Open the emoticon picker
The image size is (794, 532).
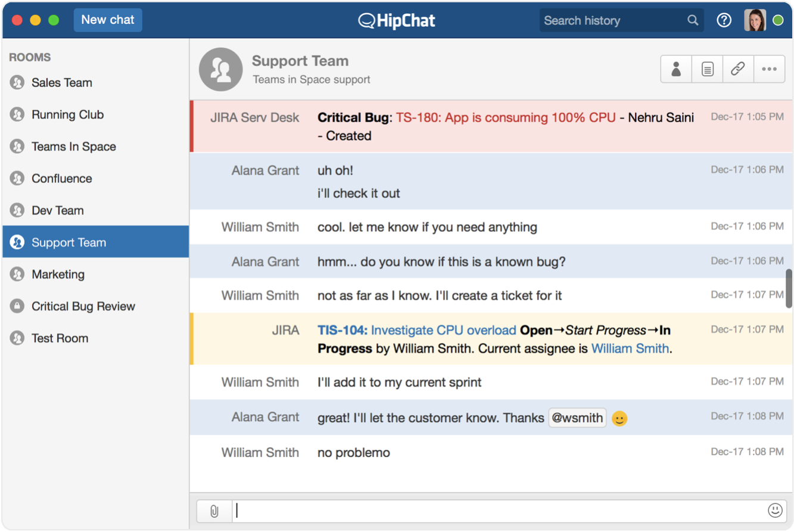pos(775,510)
